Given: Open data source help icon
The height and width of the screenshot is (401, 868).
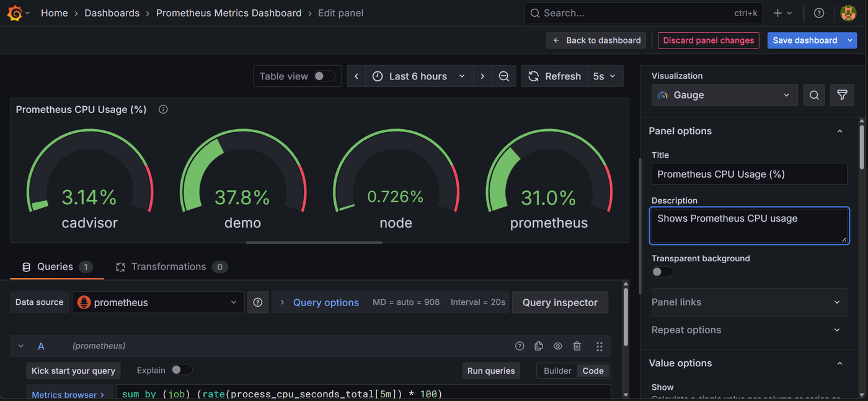Looking at the screenshot, I should (258, 302).
